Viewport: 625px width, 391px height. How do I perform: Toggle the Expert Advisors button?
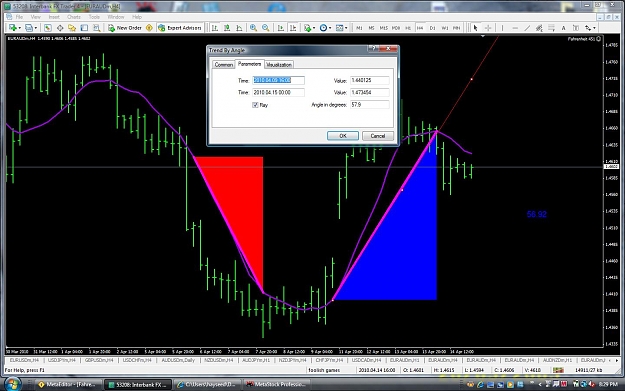(x=180, y=28)
